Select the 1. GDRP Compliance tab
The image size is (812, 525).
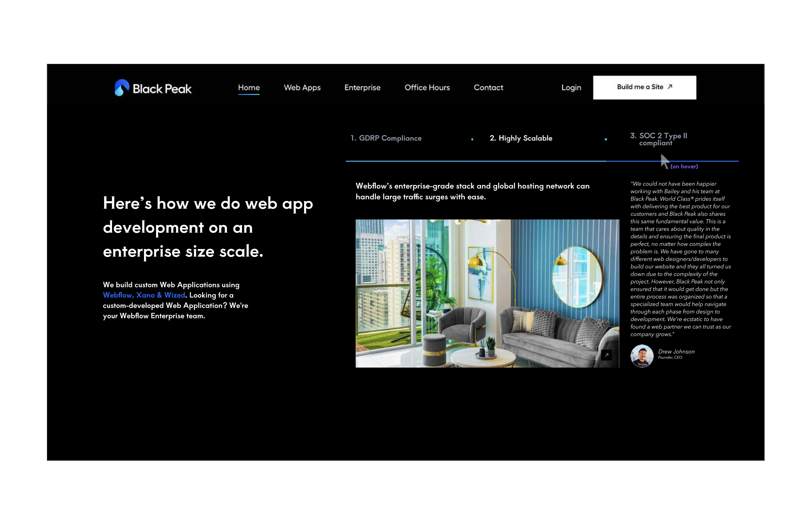click(386, 138)
